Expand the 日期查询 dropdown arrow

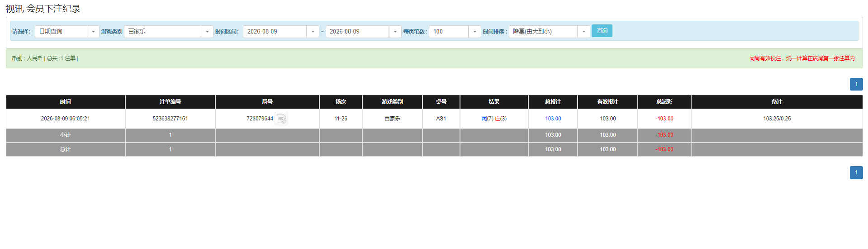(x=93, y=32)
